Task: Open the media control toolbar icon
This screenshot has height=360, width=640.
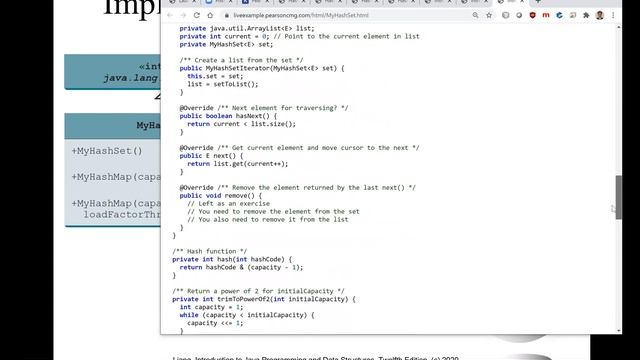Action: [x=573, y=15]
